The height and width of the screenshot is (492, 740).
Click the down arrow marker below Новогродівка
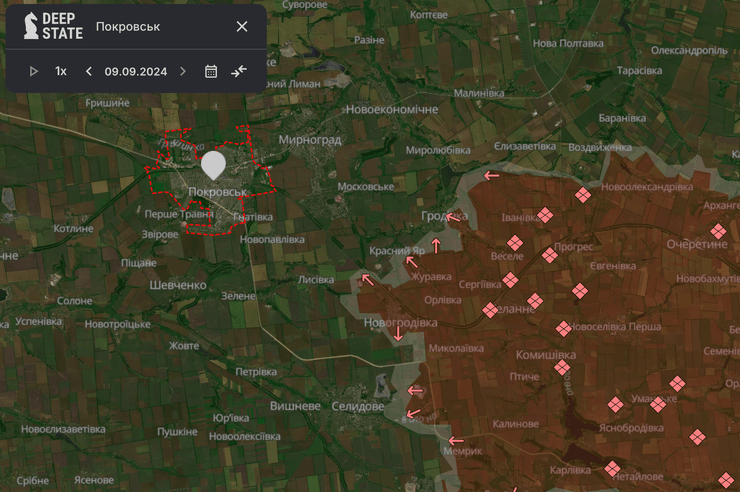pos(399,334)
